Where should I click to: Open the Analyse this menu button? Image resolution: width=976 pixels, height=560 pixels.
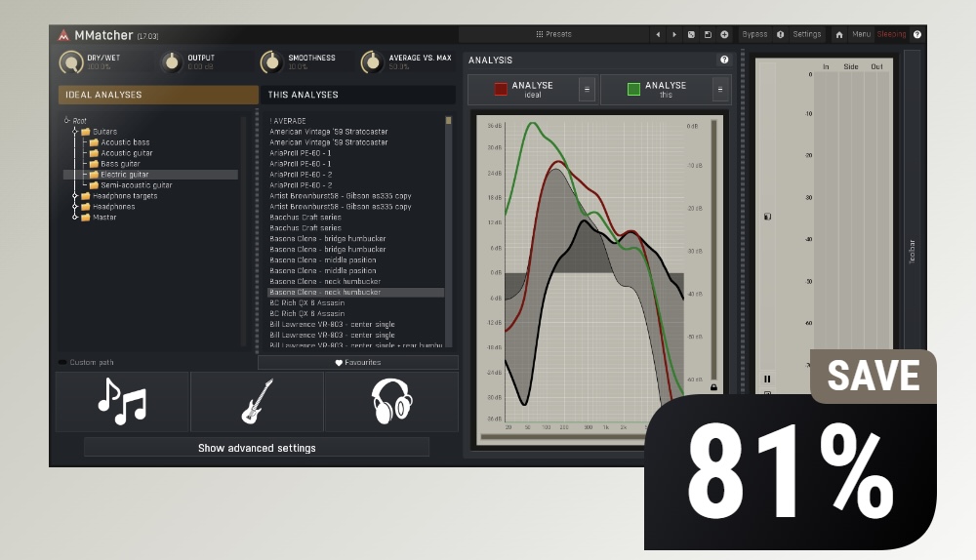720,90
